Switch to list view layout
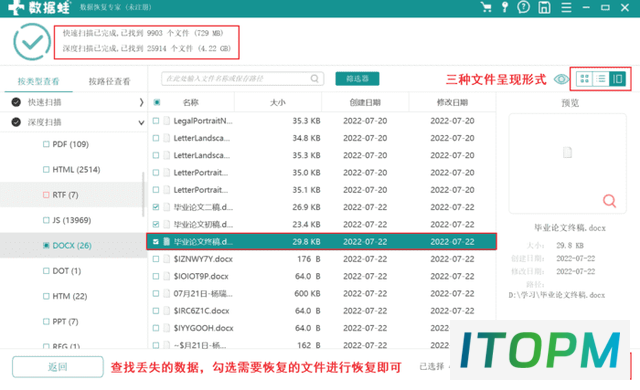The height and width of the screenshot is (390, 640). pos(601,79)
